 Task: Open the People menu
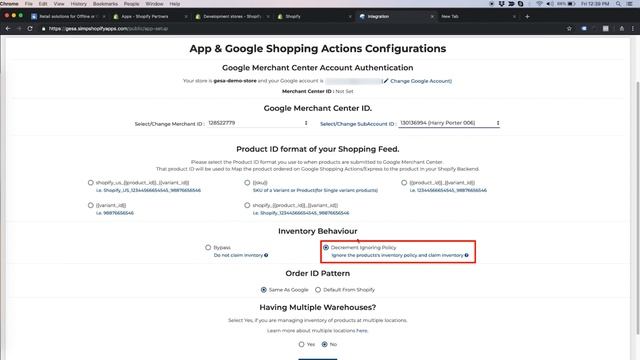(131, 4)
